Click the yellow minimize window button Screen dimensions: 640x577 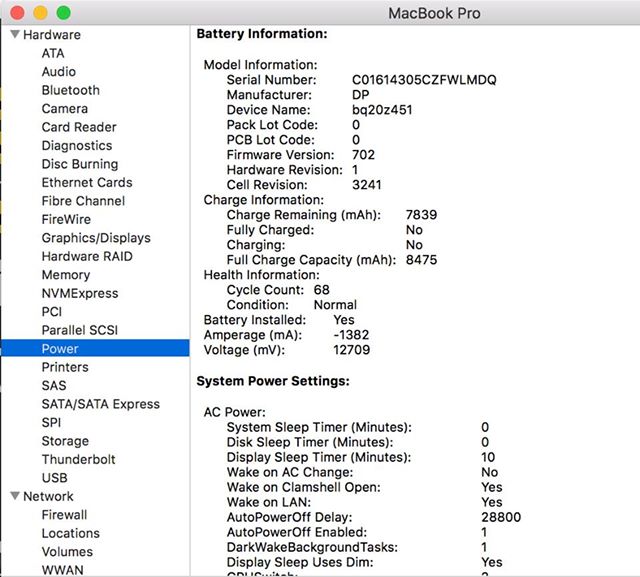point(40,13)
